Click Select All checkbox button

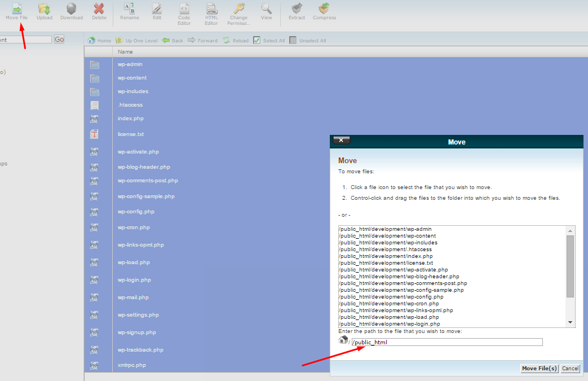(269, 40)
